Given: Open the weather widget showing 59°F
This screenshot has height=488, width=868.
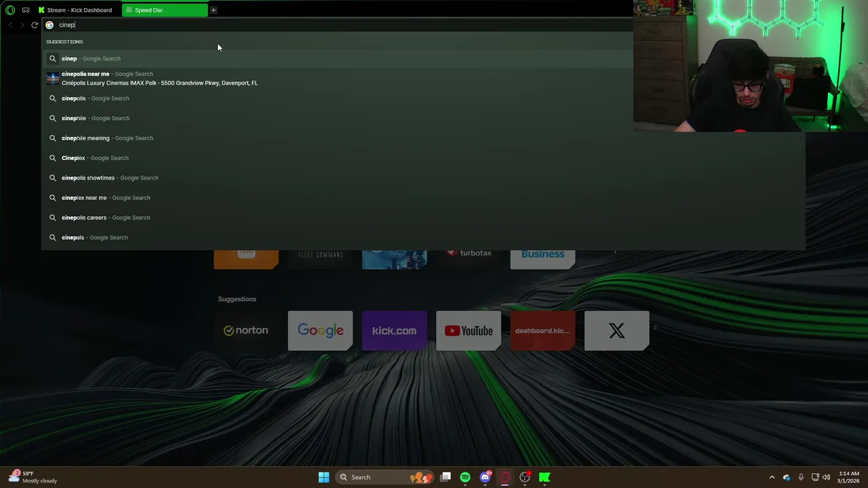Looking at the screenshot, I should (x=33, y=477).
